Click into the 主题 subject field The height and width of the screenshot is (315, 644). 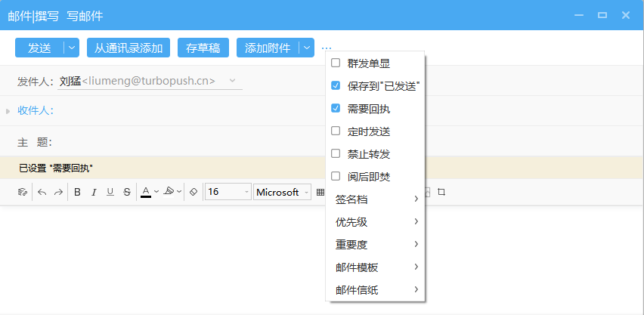pos(189,142)
